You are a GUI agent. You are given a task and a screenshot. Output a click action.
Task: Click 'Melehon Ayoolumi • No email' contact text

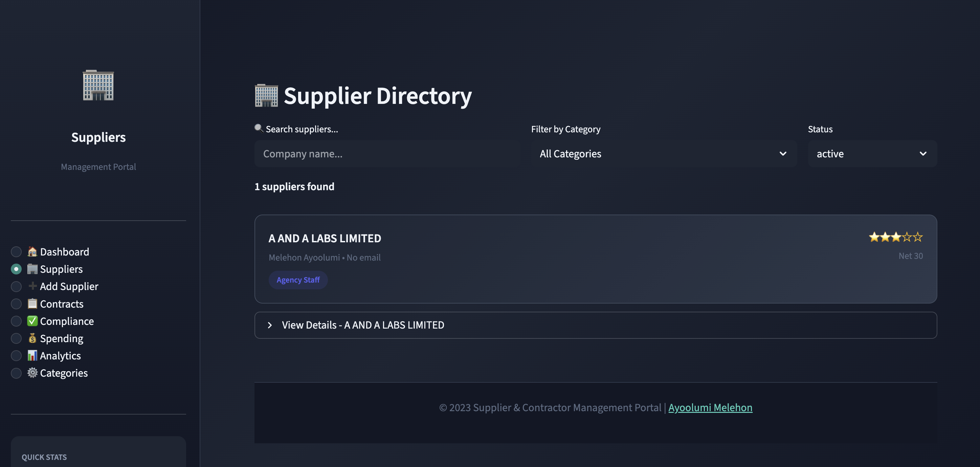pos(324,258)
